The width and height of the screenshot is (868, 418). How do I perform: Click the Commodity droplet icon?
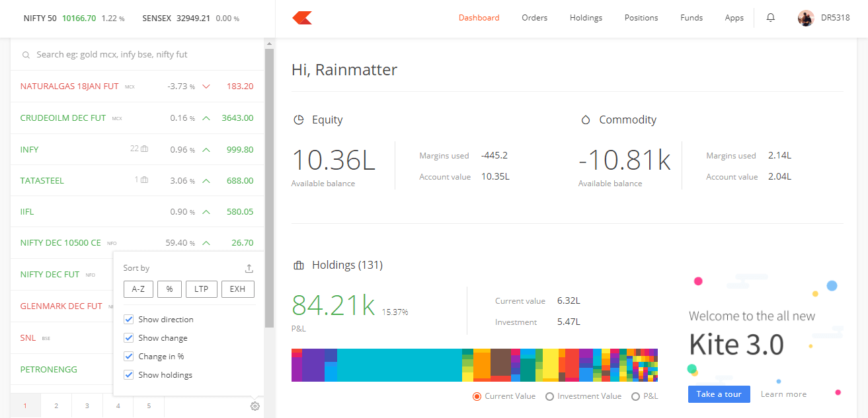(x=585, y=120)
